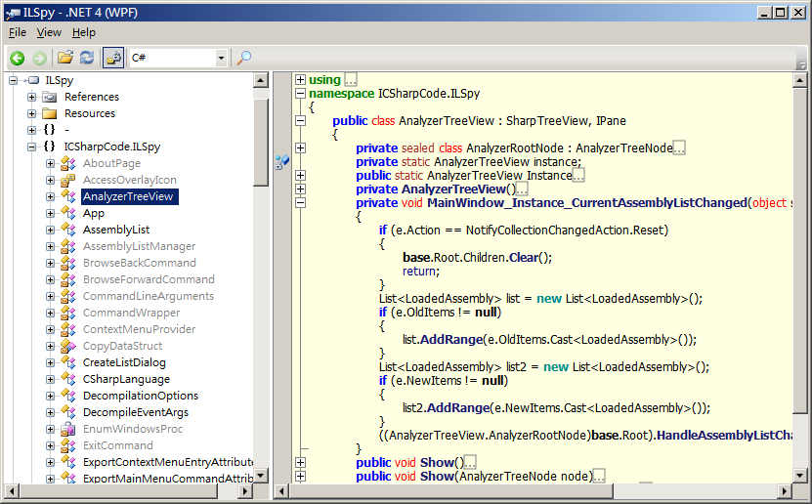This screenshot has height=504, width=812.
Task: Toggle the show internal types button
Action: click(113, 58)
